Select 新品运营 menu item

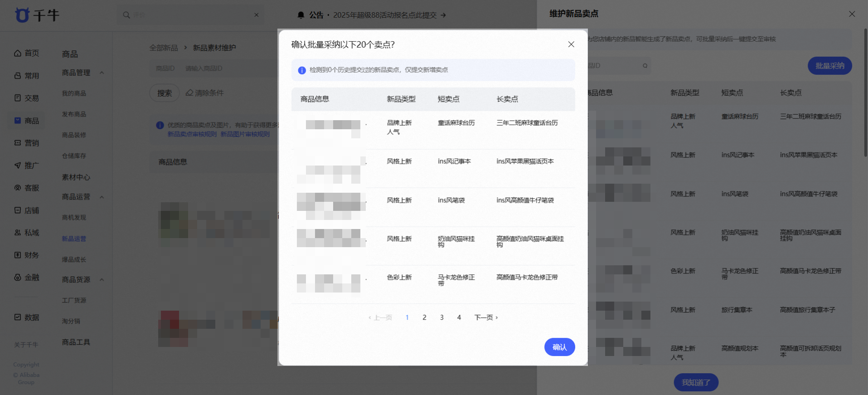pos(74,239)
